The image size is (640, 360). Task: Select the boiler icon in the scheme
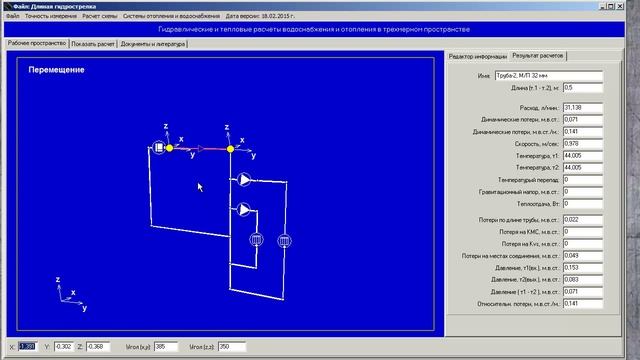tap(159, 147)
